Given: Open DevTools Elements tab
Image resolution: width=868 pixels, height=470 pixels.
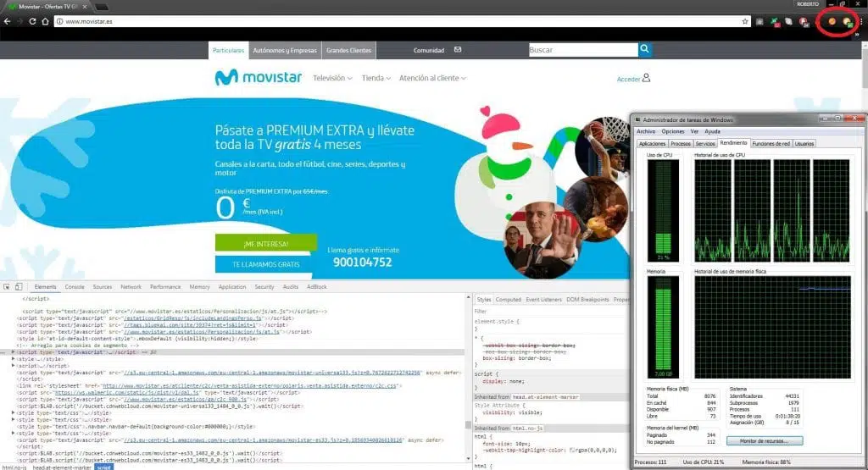Looking at the screenshot, I should [x=45, y=287].
